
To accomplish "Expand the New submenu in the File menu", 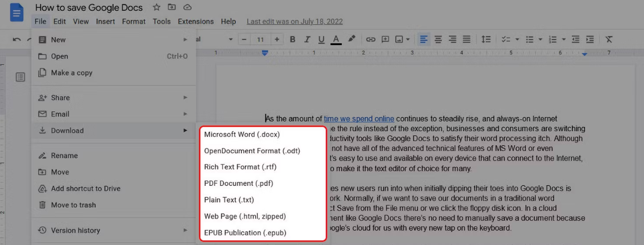I will click(x=114, y=40).
